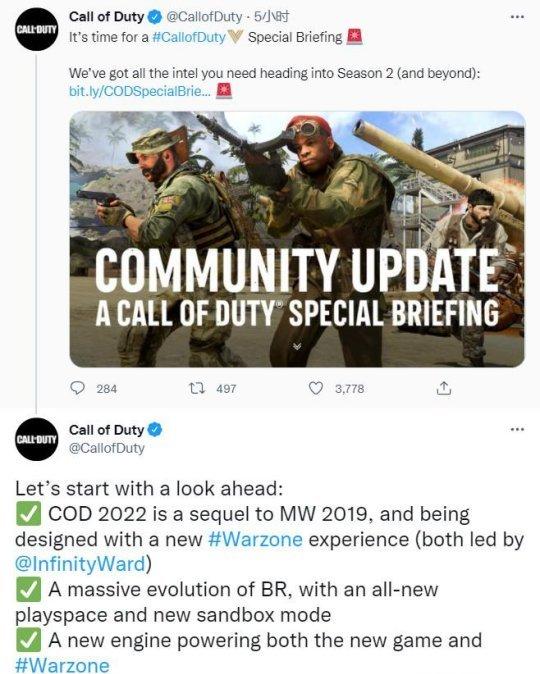The image size is (540, 674).
Task: Click the @CallofDuty handle in second tweet
Action: pos(107,448)
